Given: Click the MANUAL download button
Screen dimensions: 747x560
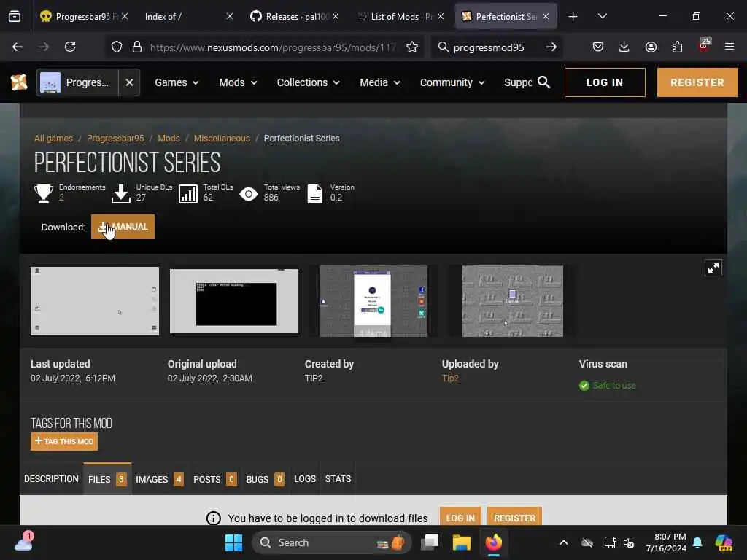Looking at the screenshot, I should pyautogui.click(x=123, y=227).
